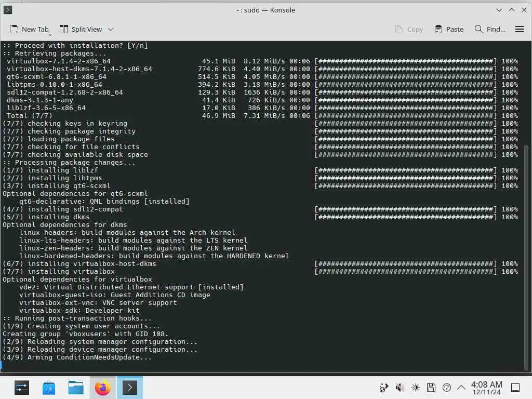Open the brightness and color tray icon
The height and width of the screenshot is (399, 532).
pyautogui.click(x=415, y=388)
